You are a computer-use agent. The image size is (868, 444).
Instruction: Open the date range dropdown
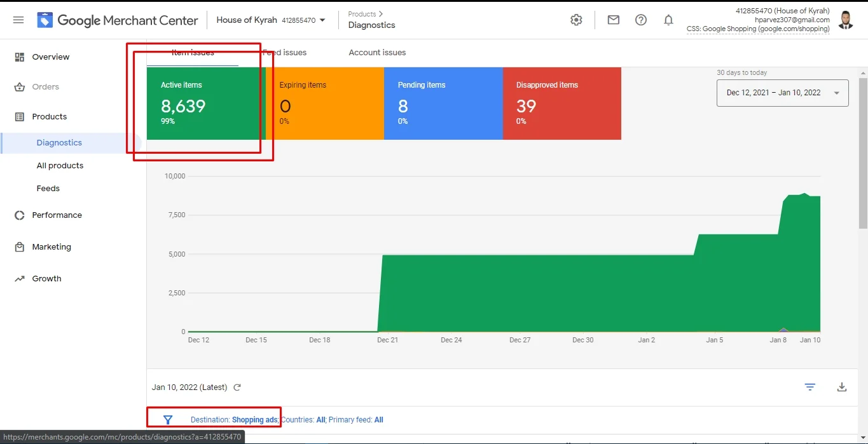[x=782, y=93]
